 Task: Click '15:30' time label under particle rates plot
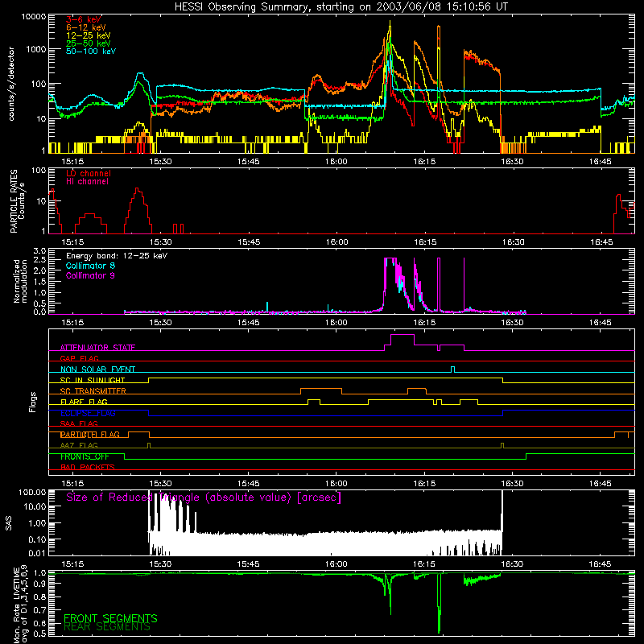click(160, 242)
